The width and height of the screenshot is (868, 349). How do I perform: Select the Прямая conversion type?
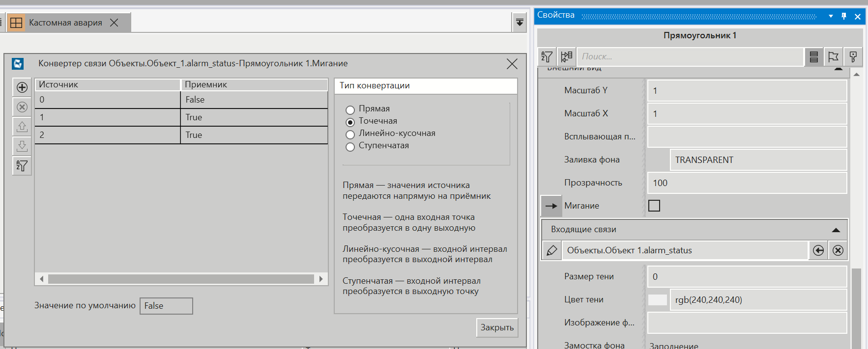click(350, 110)
